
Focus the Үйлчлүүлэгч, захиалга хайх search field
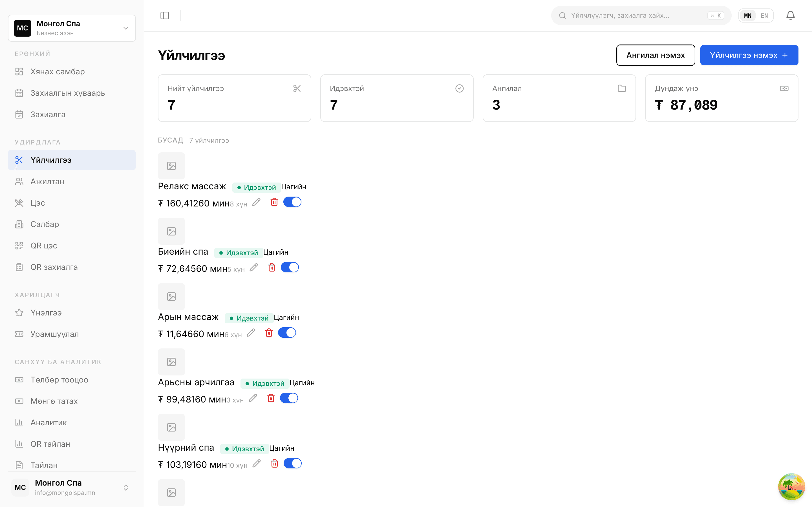[641, 15]
